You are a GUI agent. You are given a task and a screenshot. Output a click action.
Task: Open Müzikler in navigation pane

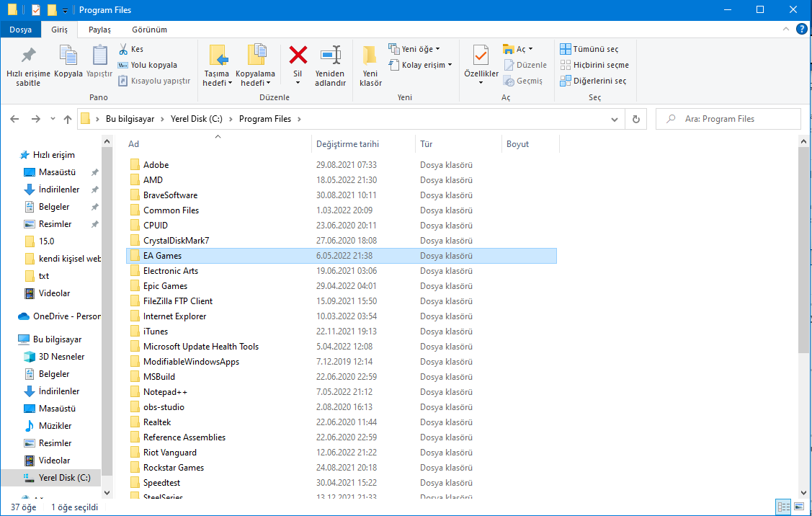click(x=55, y=426)
